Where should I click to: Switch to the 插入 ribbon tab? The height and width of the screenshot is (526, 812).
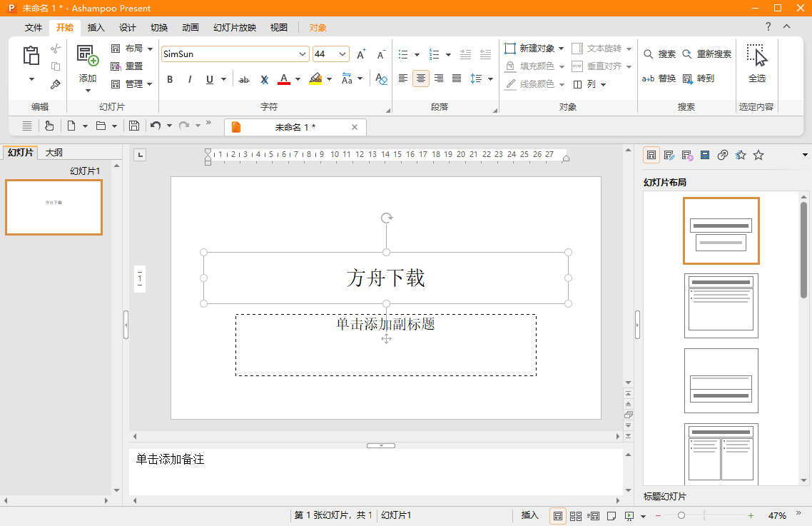click(x=96, y=27)
